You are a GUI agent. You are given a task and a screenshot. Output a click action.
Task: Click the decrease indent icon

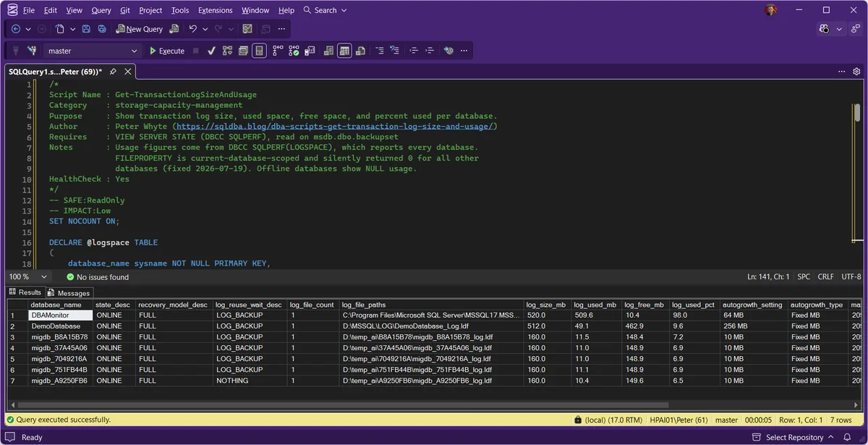[x=414, y=51]
